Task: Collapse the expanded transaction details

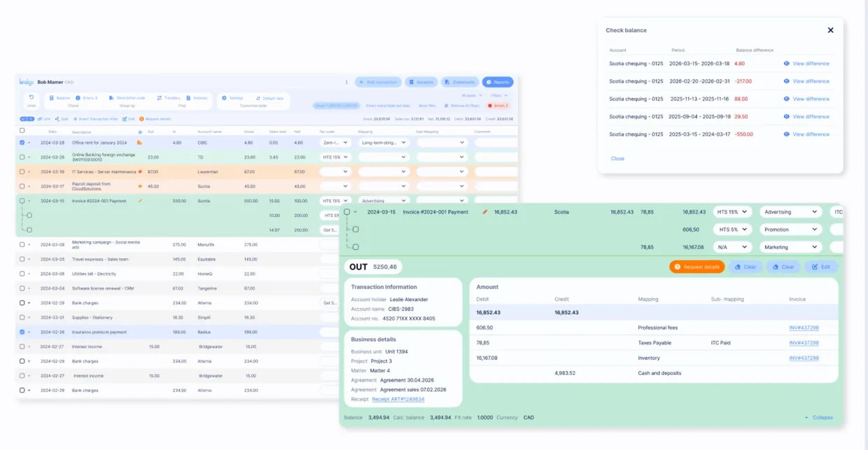Action: [819, 418]
